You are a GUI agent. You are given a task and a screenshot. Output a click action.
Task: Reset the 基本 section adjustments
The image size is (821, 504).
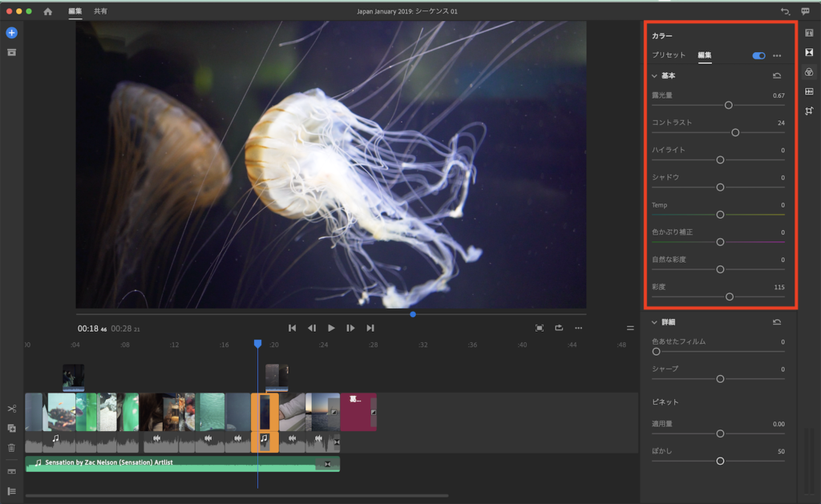click(x=777, y=75)
